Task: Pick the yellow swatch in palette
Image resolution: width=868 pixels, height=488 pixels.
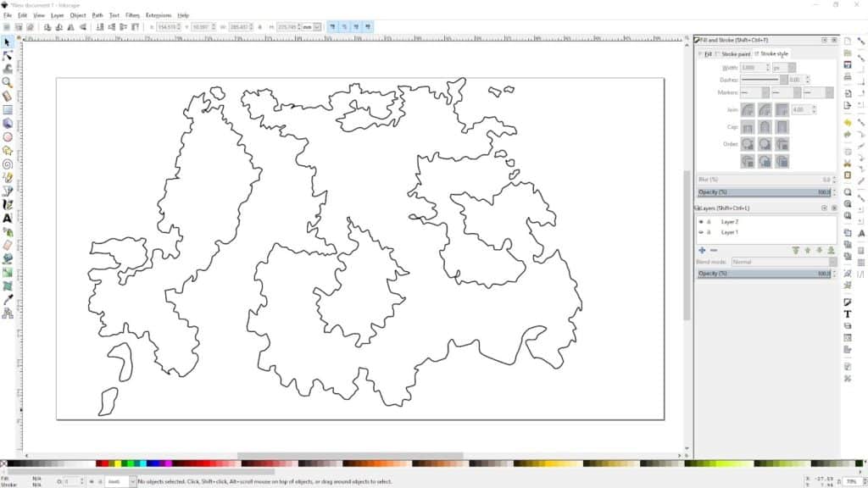Action: pos(118,463)
